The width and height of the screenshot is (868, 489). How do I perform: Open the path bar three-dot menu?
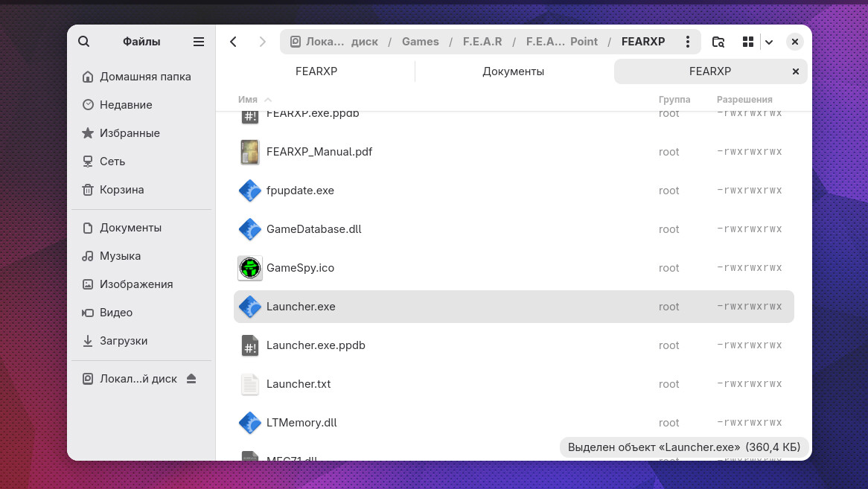(688, 42)
